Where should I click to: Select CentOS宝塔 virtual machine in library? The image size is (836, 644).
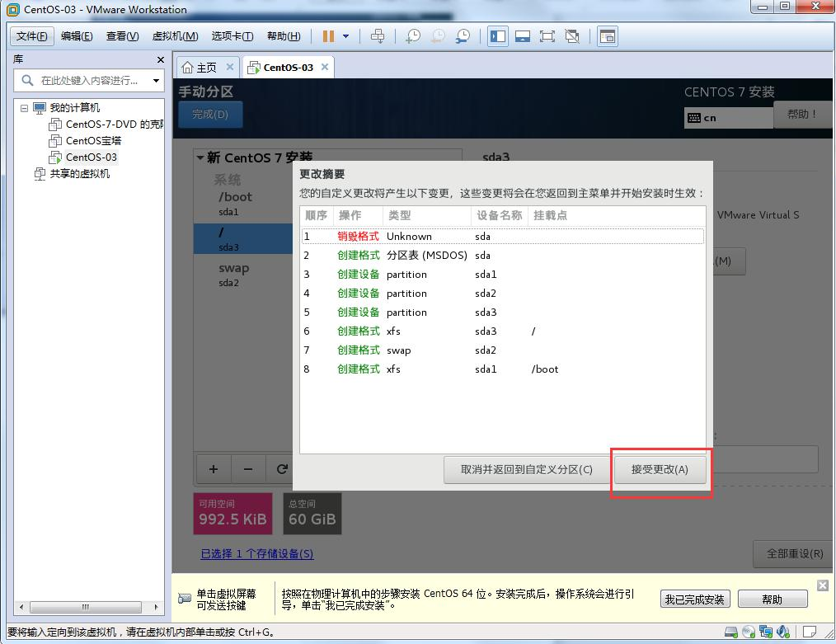(x=85, y=141)
